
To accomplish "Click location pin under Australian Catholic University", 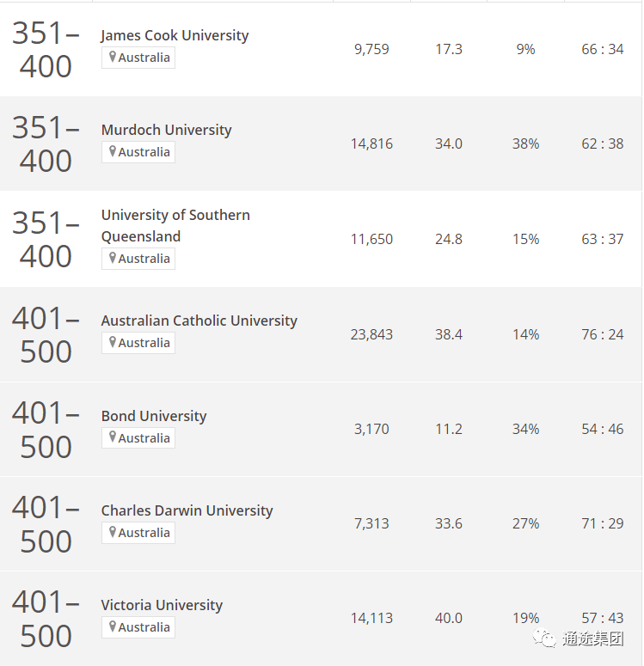I will tap(113, 342).
